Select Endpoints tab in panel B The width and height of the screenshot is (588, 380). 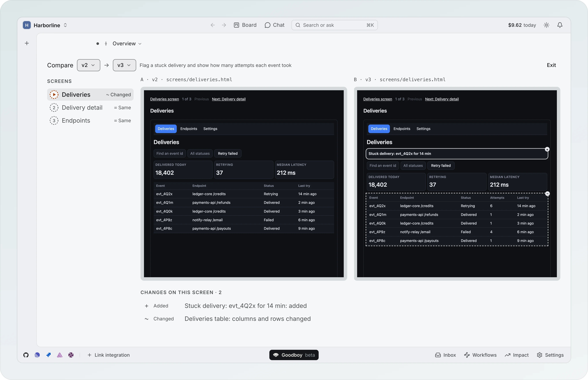pos(402,129)
